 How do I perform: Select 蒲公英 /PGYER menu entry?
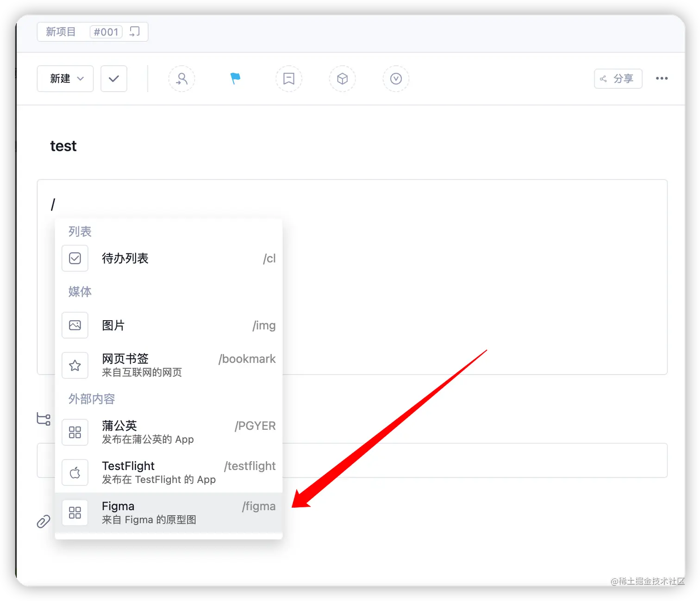(x=169, y=432)
